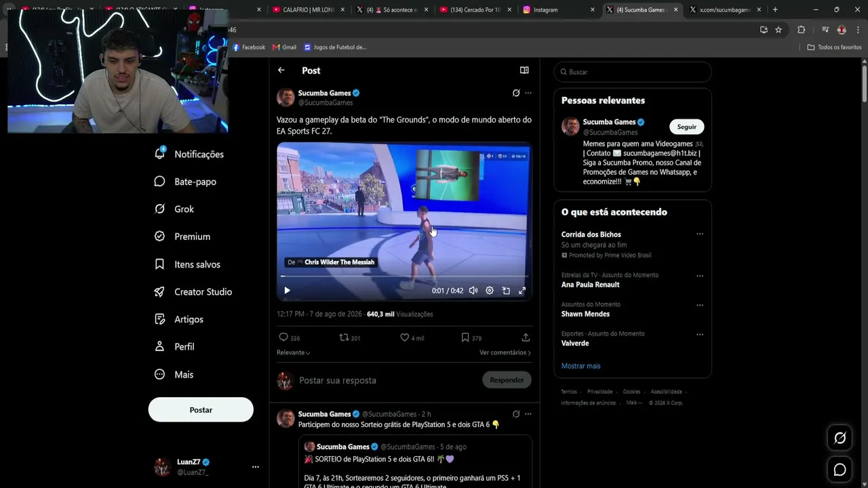
Task: Open the Gmail bookmark
Action: pos(285,47)
